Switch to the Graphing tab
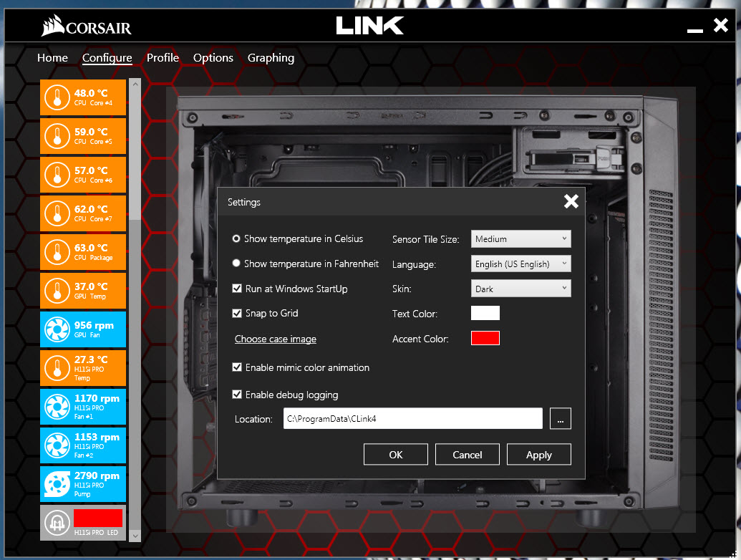 point(271,58)
